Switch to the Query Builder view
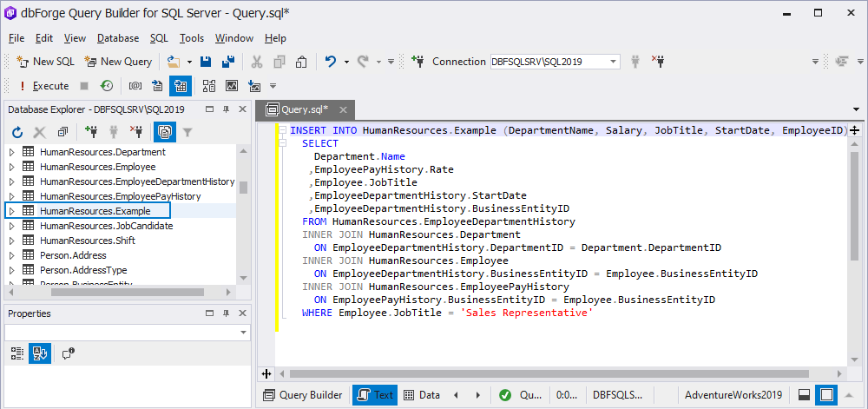The width and height of the screenshot is (868, 409). click(303, 394)
